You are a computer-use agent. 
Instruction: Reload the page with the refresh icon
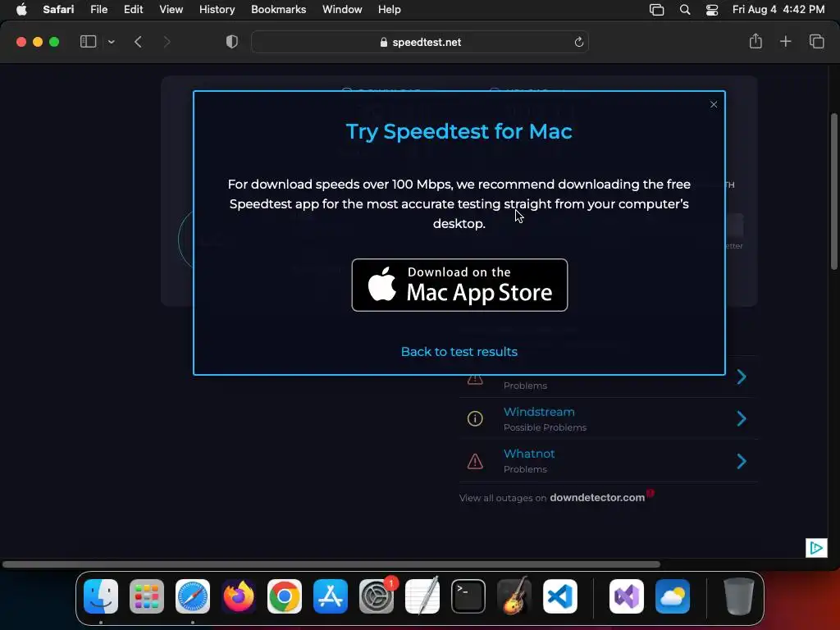pos(578,42)
